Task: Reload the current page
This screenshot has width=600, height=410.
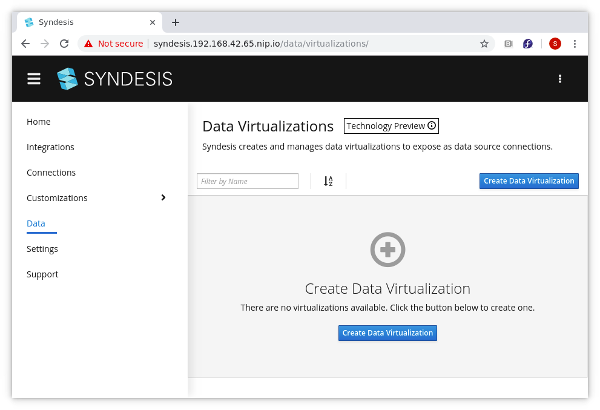Action: (64, 44)
